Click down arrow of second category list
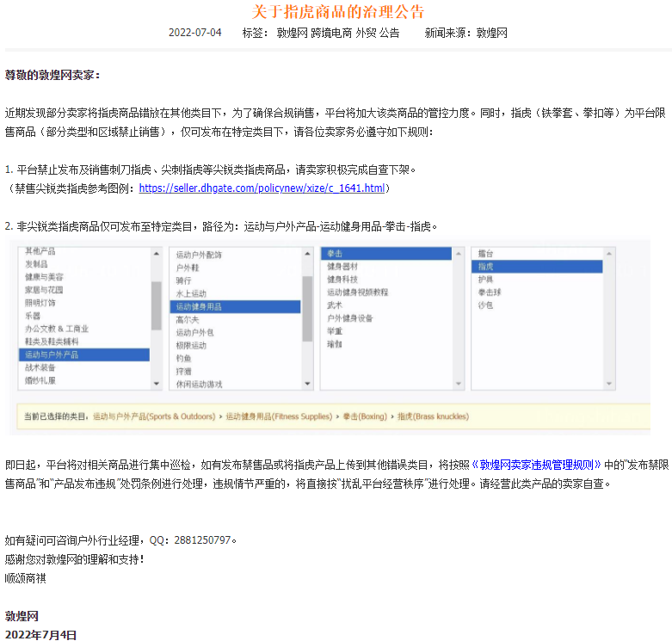Image resolution: width=672 pixels, height=641 pixels. click(307, 384)
